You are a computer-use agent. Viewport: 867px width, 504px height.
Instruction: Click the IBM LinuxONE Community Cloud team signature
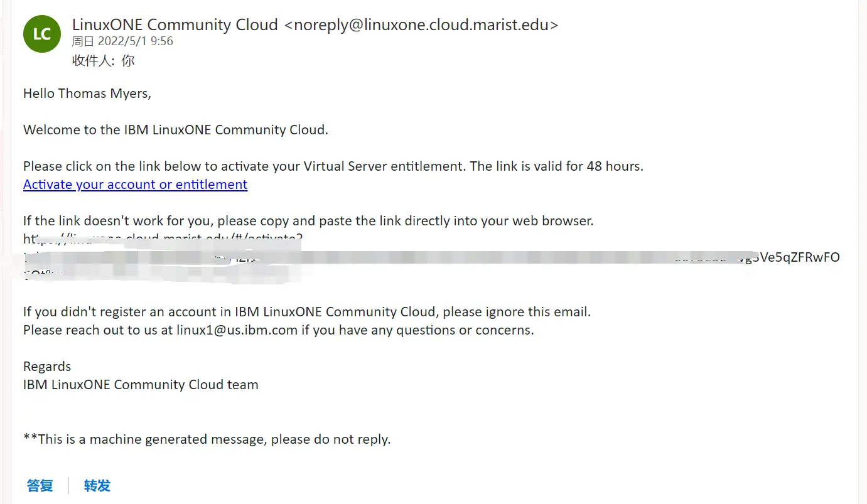(x=141, y=385)
